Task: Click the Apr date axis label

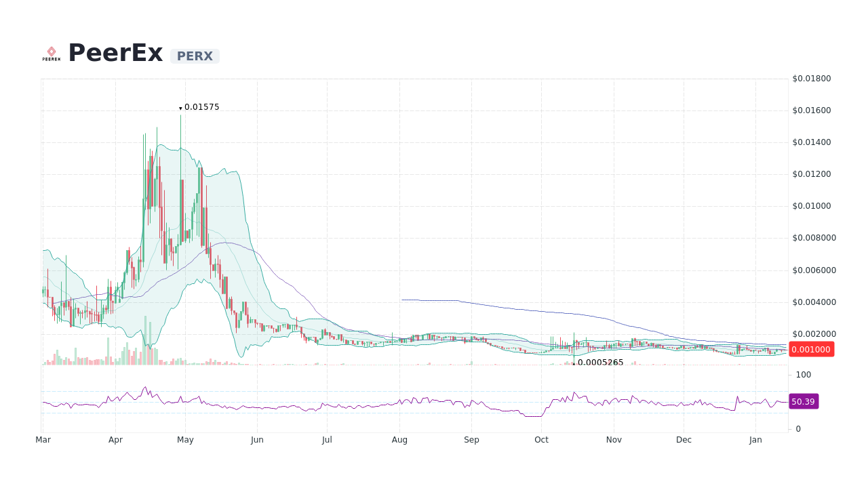Action: pos(115,440)
